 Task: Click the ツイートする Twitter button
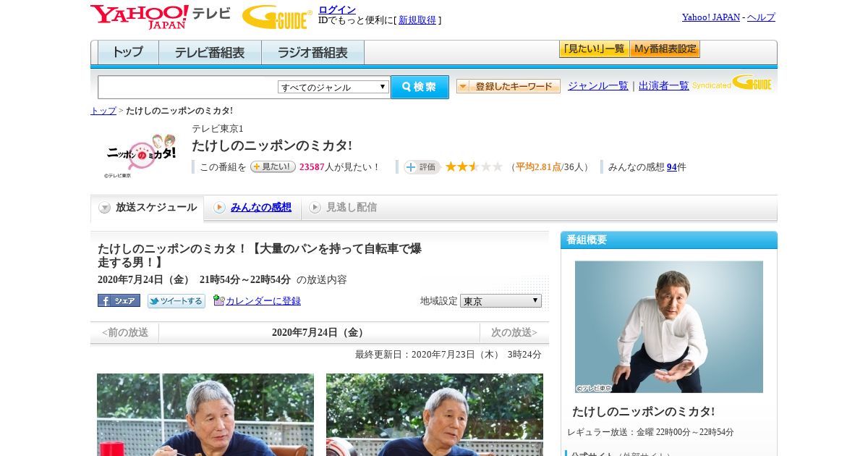point(176,301)
